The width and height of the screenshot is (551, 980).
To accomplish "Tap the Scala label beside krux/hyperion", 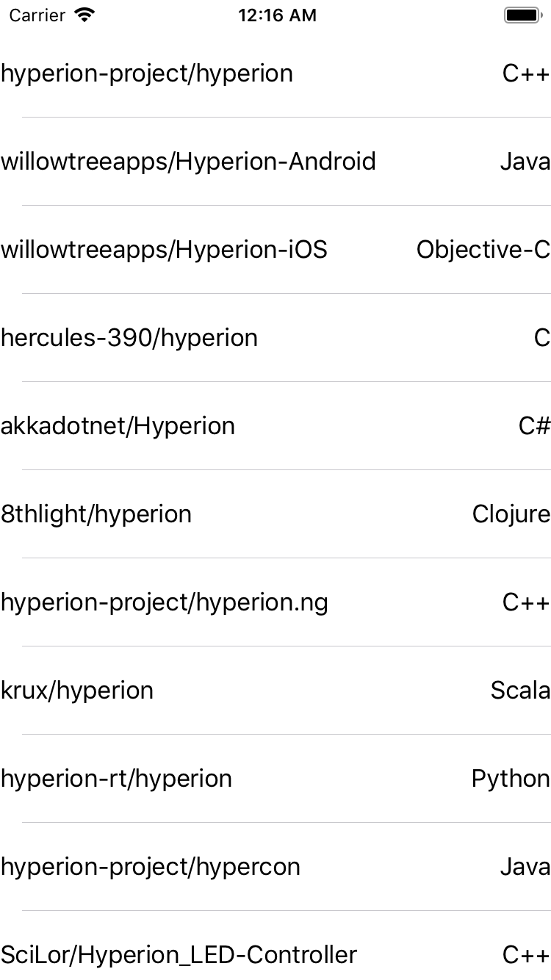I will click(x=519, y=690).
